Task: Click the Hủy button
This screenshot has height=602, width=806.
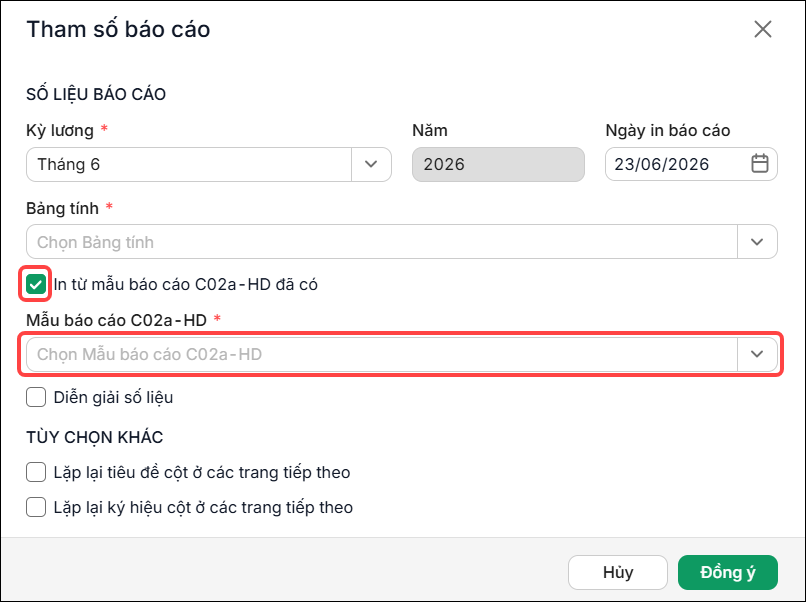Action: 617,572
